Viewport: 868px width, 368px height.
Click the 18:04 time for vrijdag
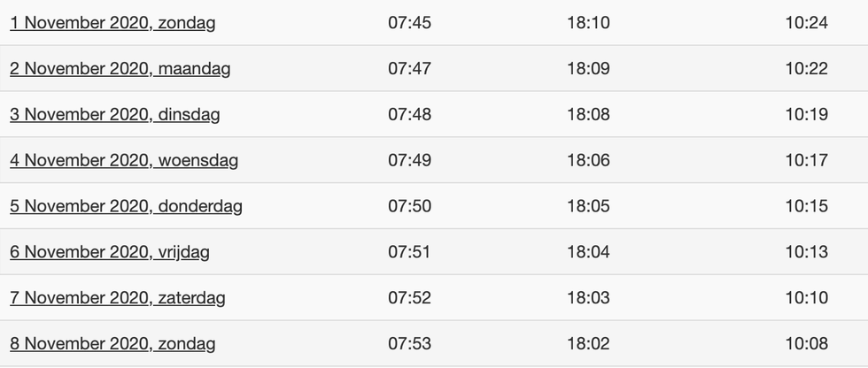pos(588,252)
